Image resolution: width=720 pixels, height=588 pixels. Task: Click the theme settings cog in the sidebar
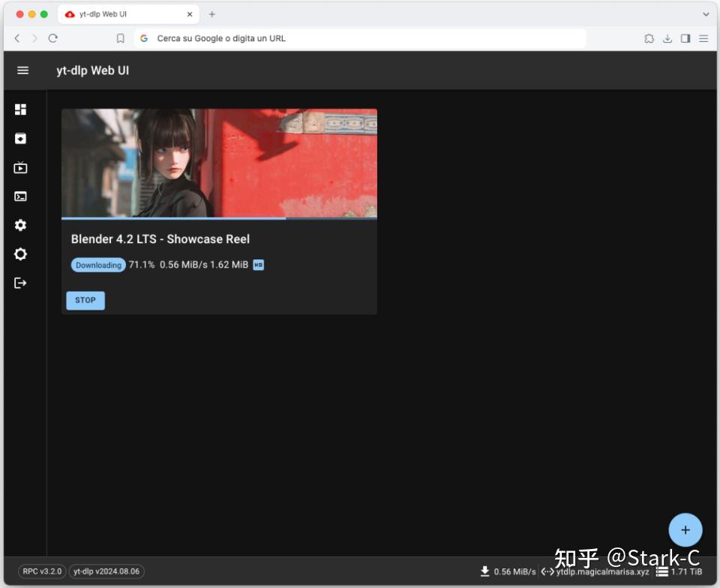click(20, 254)
